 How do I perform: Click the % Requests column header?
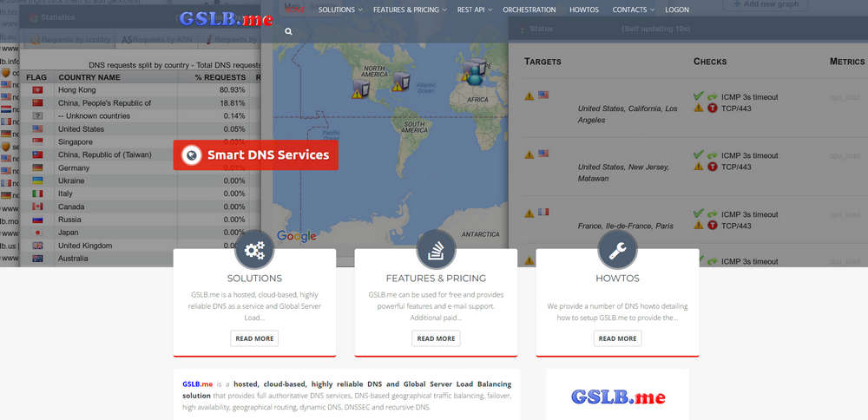point(220,77)
